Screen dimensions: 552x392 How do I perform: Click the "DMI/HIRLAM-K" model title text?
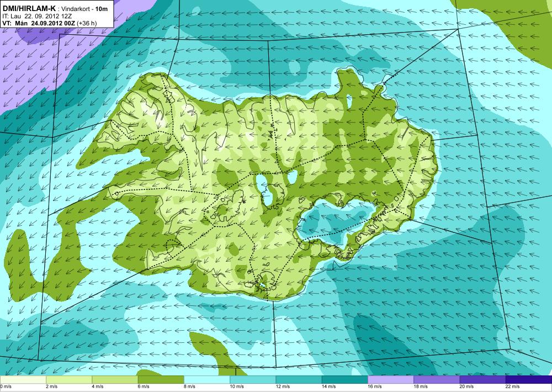[29, 8]
